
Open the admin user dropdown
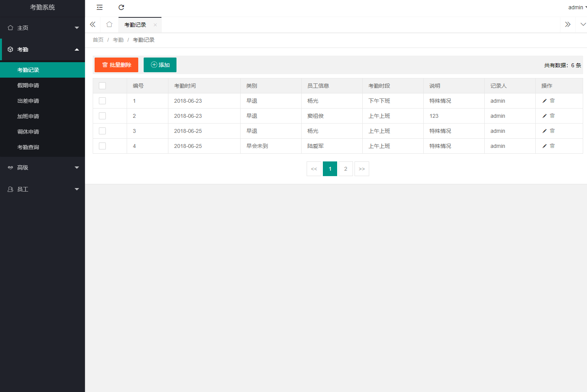577,7
